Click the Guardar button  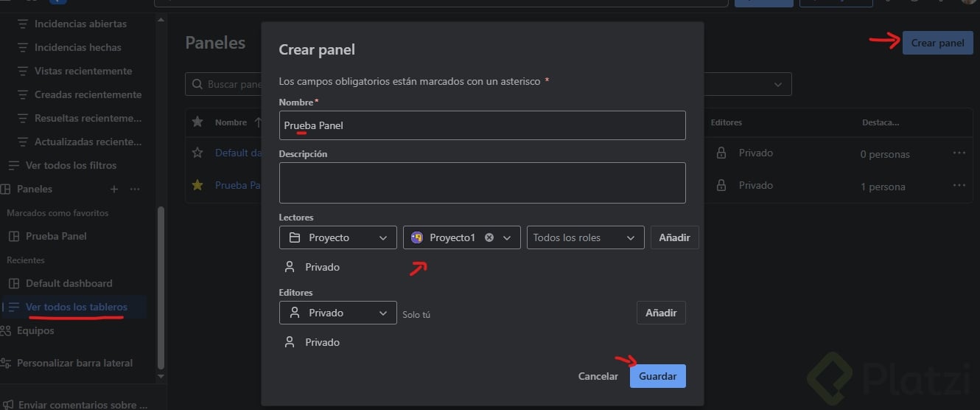657,376
